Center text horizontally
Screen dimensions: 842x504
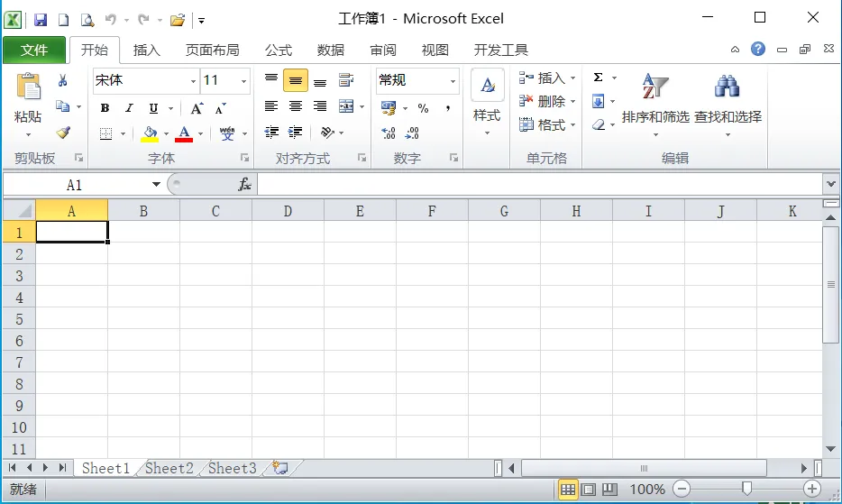296,105
